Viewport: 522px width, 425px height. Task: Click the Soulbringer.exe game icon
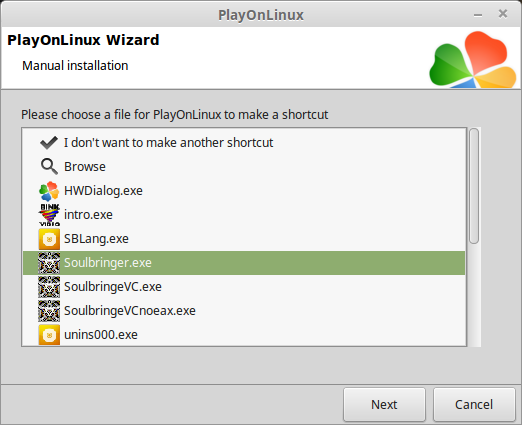[x=49, y=263]
